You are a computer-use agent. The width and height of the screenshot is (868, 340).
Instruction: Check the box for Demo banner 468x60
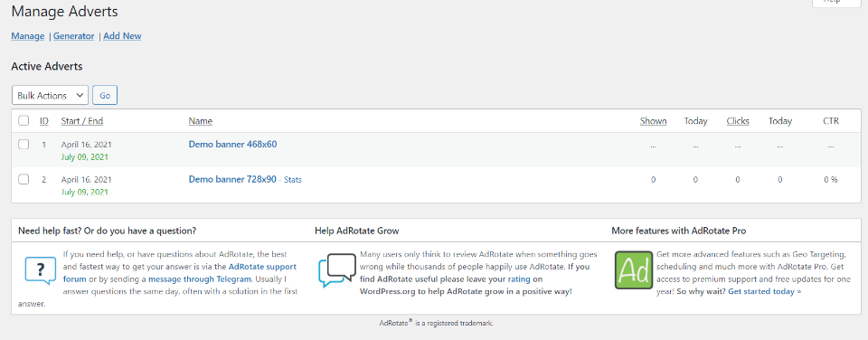(24, 145)
